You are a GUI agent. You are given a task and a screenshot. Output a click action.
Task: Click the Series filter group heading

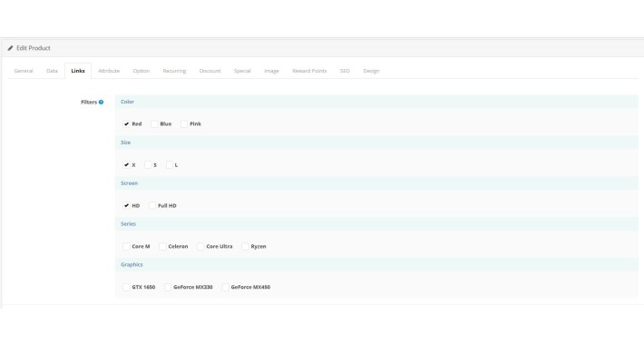pos(128,223)
